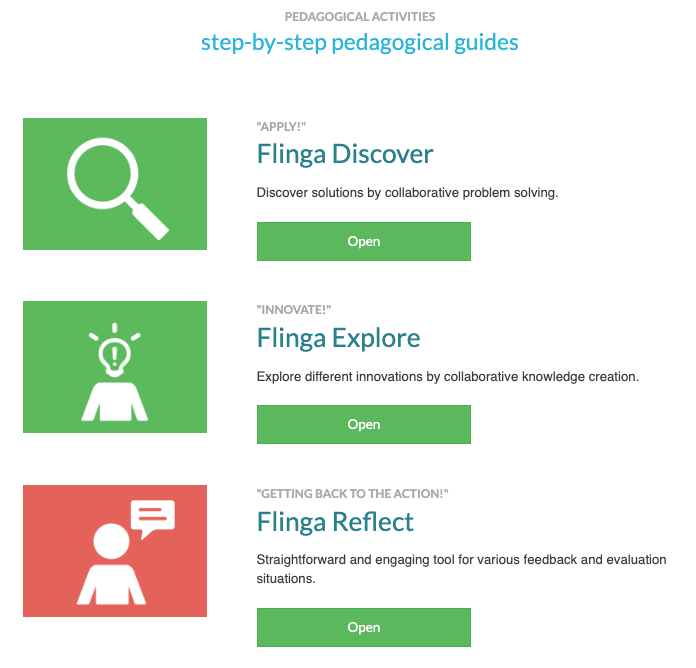Click the lightbulb icon above the person
This screenshot has width=696, height=668.
115,351
